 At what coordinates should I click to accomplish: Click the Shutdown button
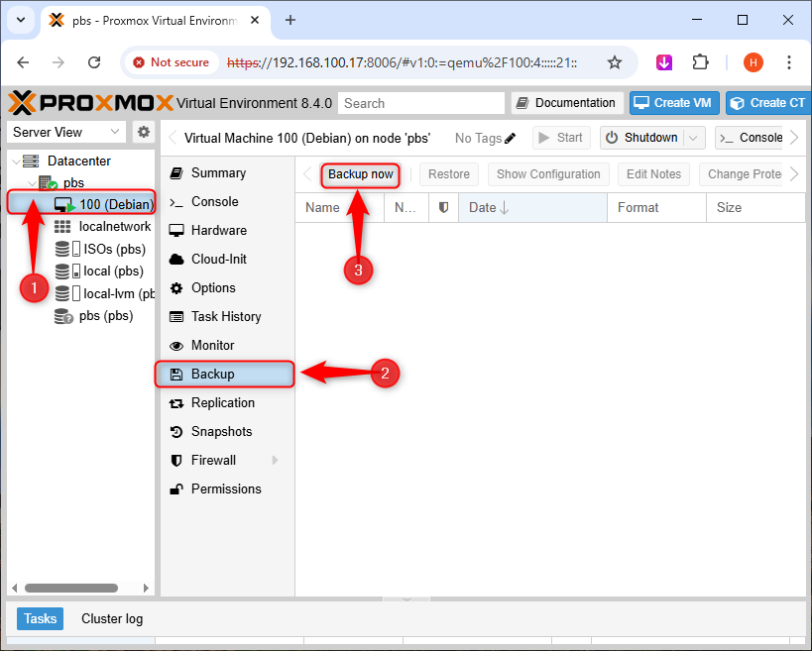pos(642,138)
